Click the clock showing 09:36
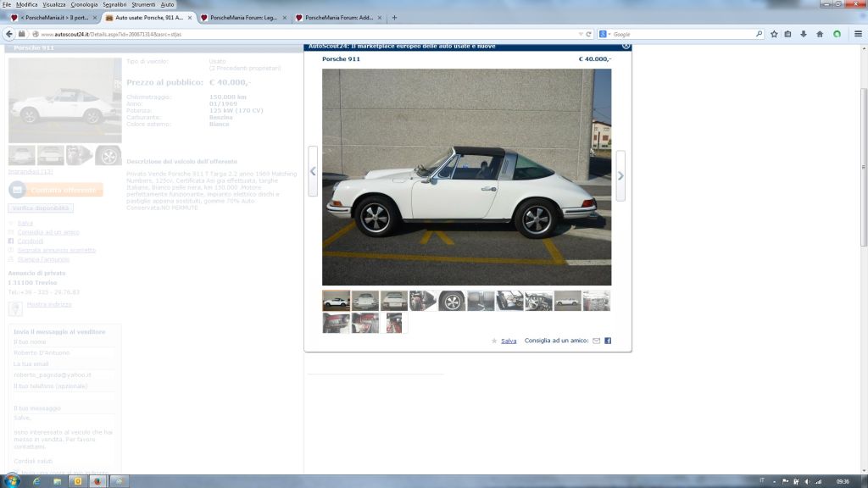This screenshot has height=488, width=868. 843,481
